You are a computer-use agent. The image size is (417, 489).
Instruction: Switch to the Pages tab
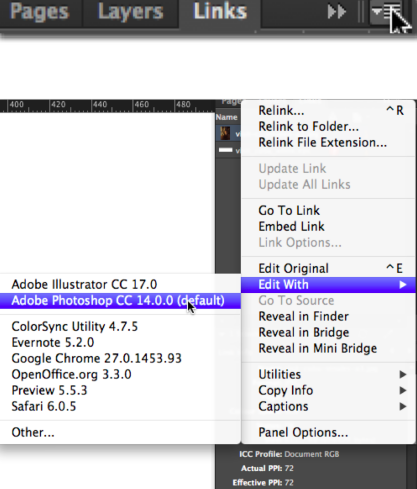(40, 12)
